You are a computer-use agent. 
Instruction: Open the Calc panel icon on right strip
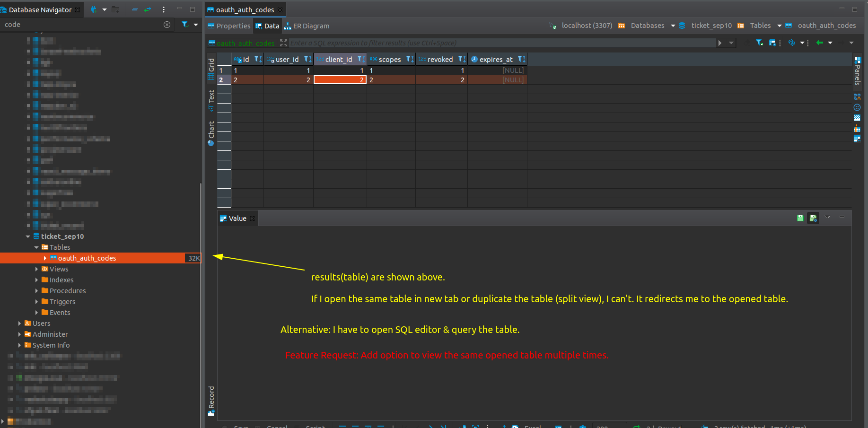[857, 97]
